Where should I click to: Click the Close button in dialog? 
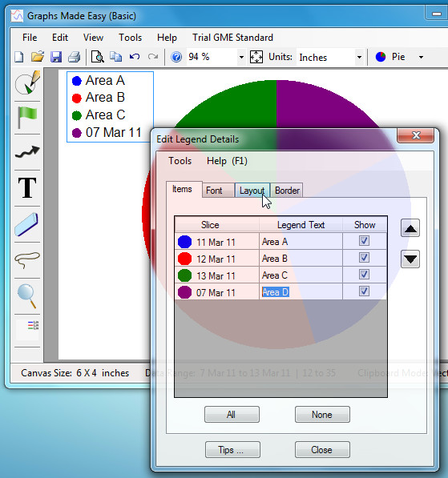click(x=322, y=450)
